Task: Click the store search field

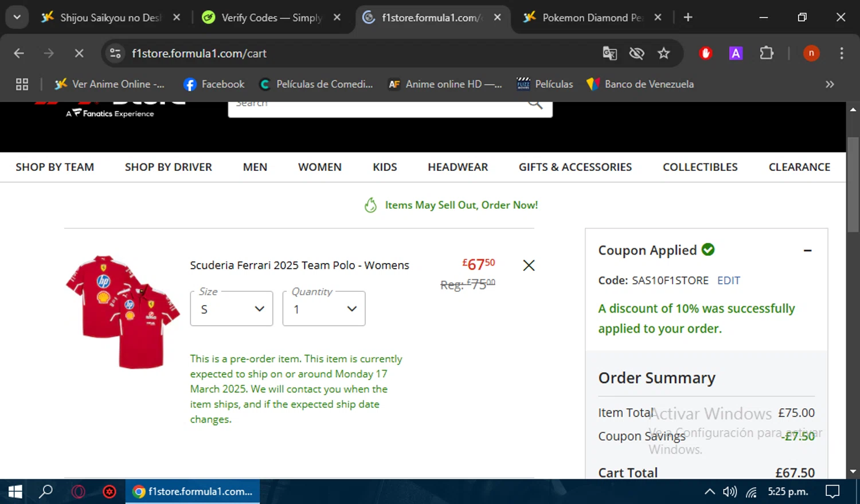Action: click(x=390, y=109)
